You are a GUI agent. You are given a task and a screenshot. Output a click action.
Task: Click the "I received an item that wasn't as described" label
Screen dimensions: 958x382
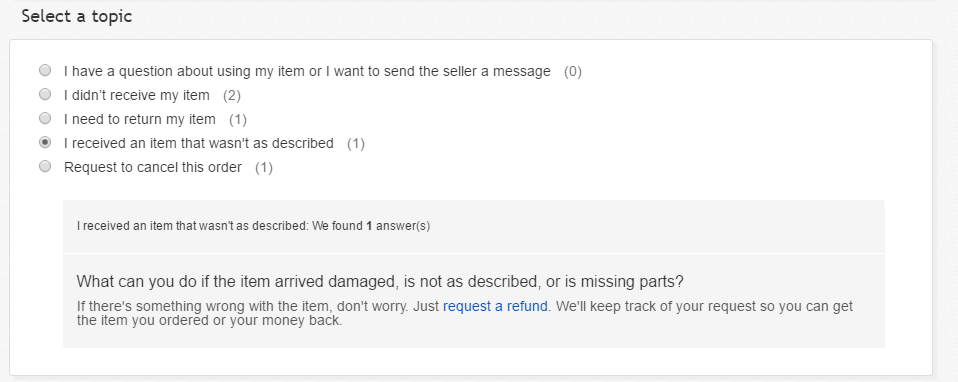[199, 144]
